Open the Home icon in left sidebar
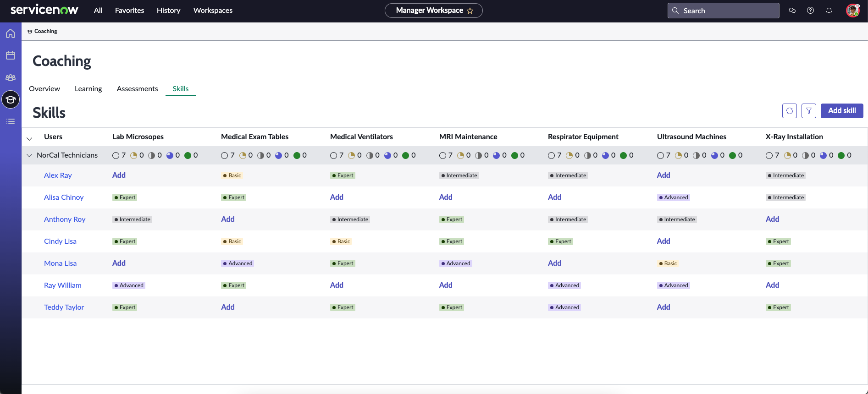Screen dimensions: 868x394 (11, 33)
